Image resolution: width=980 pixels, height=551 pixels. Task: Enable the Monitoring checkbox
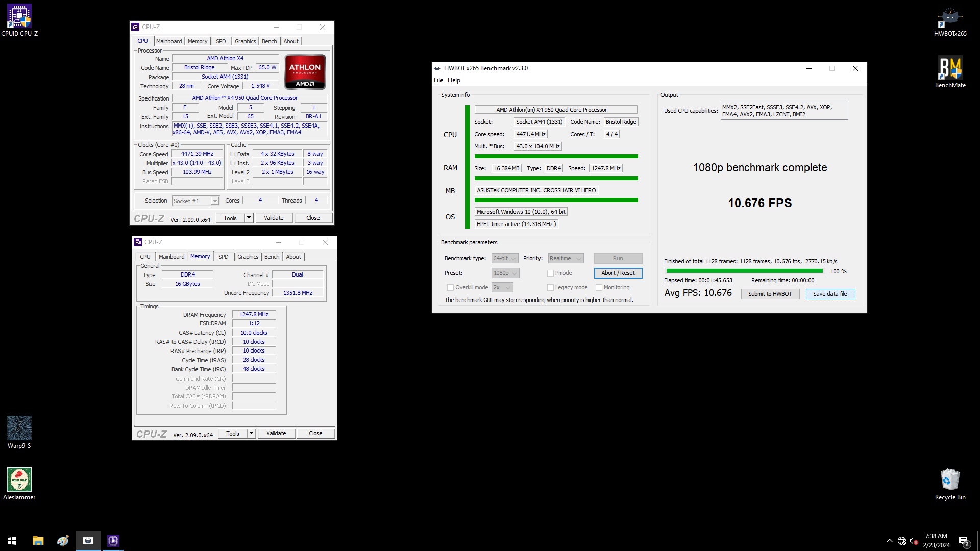click(x=599, y=288)
